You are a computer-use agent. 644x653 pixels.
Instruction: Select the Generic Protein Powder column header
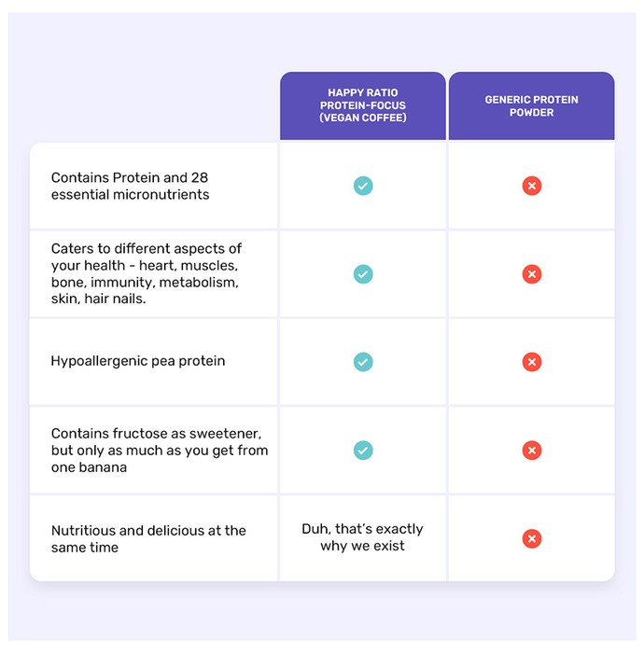(531, 105)
